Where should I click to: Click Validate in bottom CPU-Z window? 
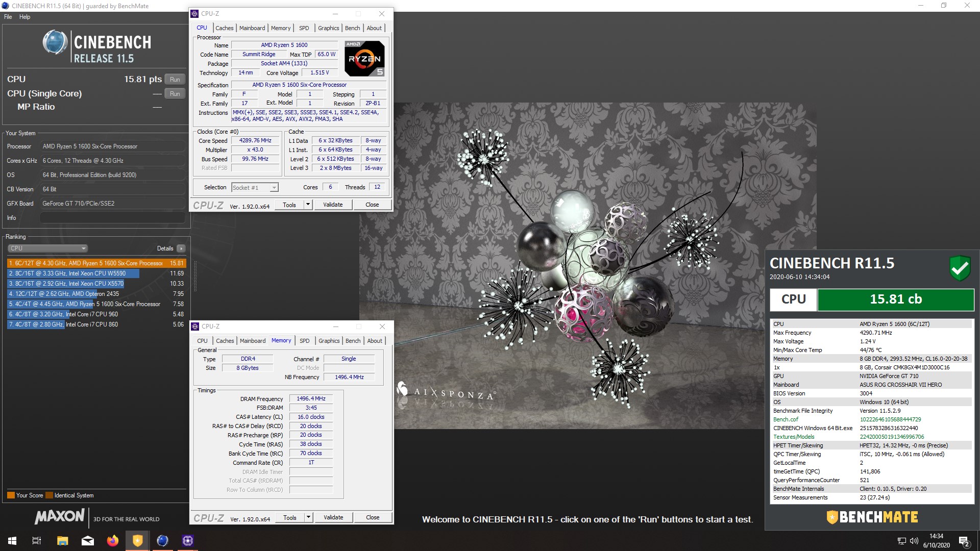[333, 517]
